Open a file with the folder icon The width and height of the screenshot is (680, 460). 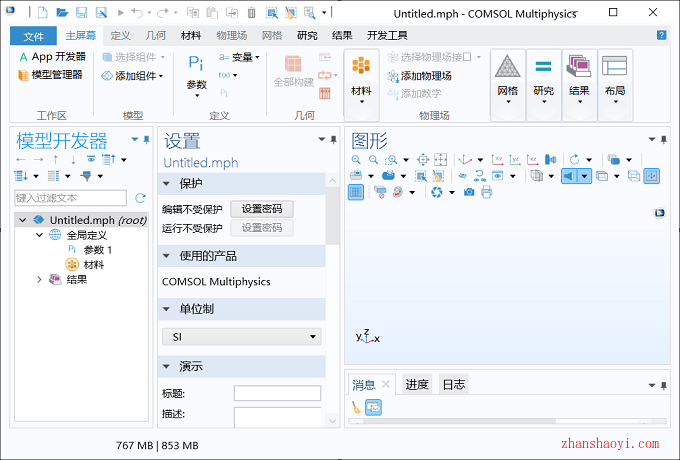pos(62,13)
